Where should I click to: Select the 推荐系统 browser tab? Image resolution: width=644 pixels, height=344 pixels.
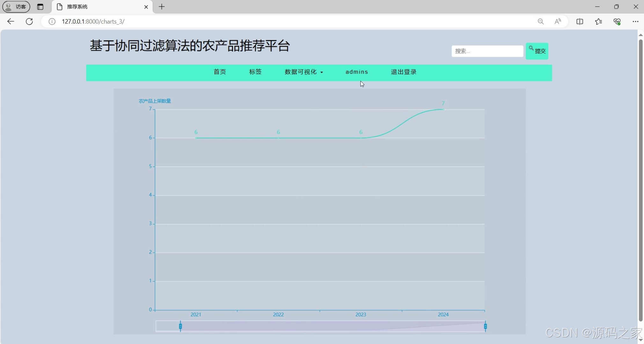102,7
